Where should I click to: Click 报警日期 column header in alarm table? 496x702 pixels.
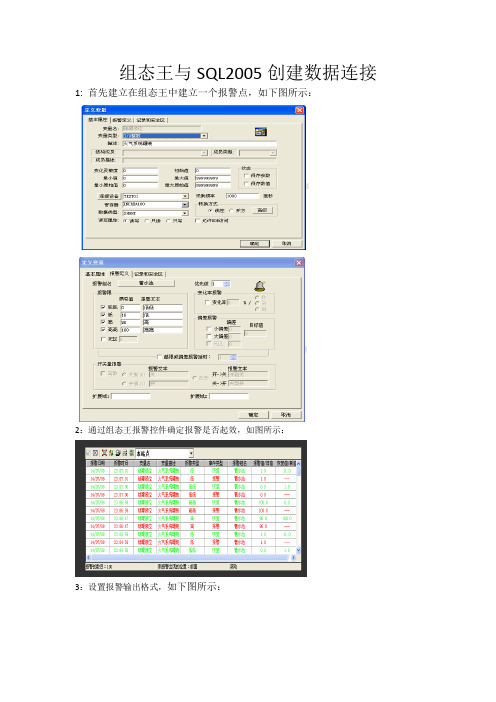98,463
